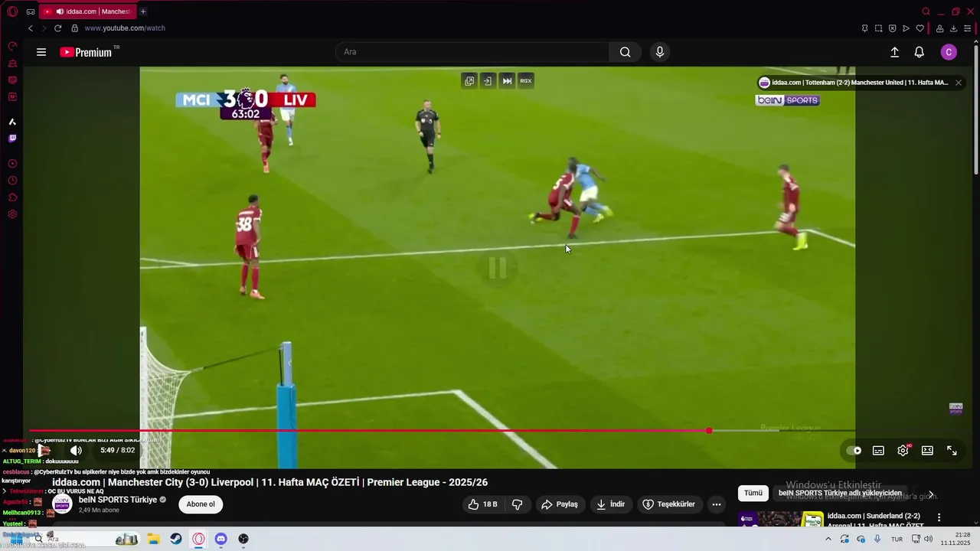The height and width of the screenshot is (551, 980).
Task: Toggle video autoplay switch
Action: coord(854,451)
